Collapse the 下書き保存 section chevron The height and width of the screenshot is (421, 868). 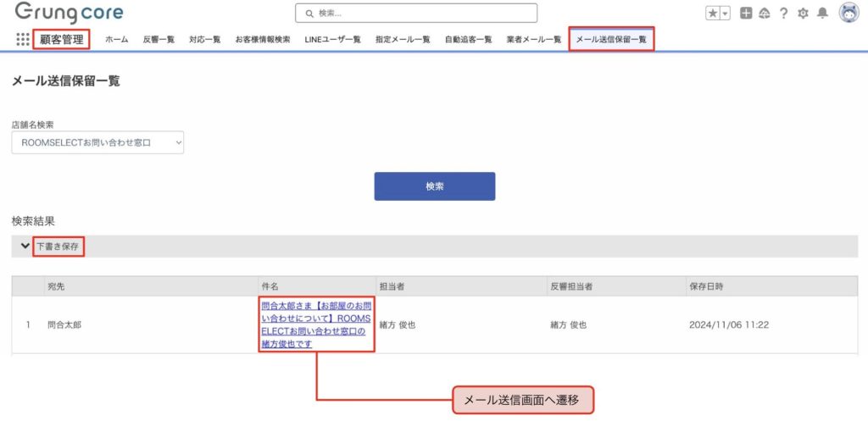click(25, 246)
